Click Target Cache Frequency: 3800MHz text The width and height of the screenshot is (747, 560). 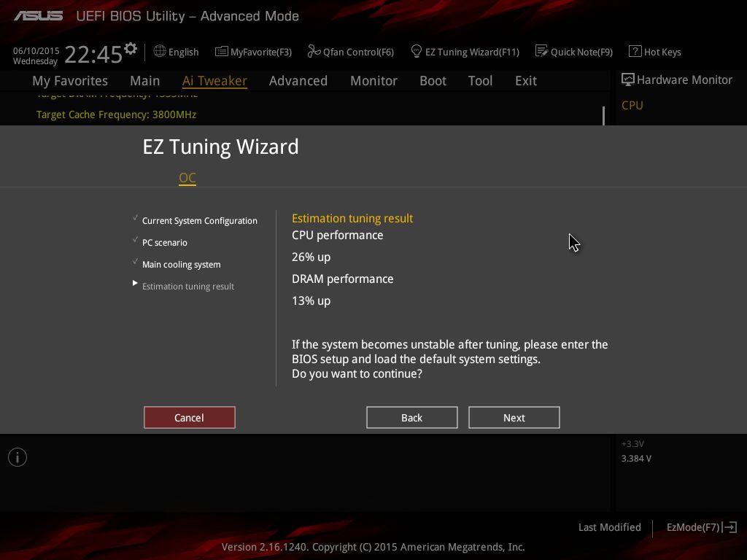(x=116, y=114)
